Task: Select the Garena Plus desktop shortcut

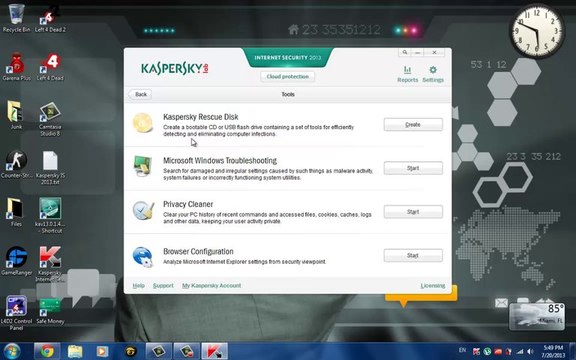Action: point(16,67)
